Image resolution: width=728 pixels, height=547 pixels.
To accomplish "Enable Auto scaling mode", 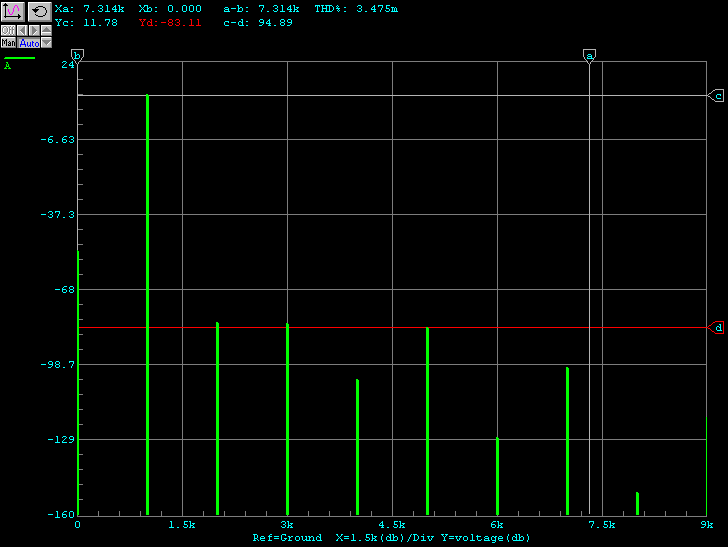I will (x=29, y=43).
